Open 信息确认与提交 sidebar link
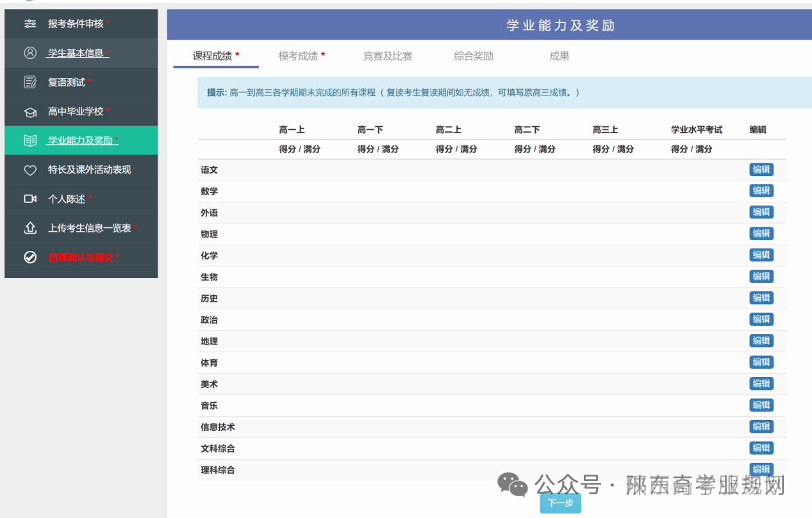The height and width of the screenshot is (518, 812). [81, 257]
